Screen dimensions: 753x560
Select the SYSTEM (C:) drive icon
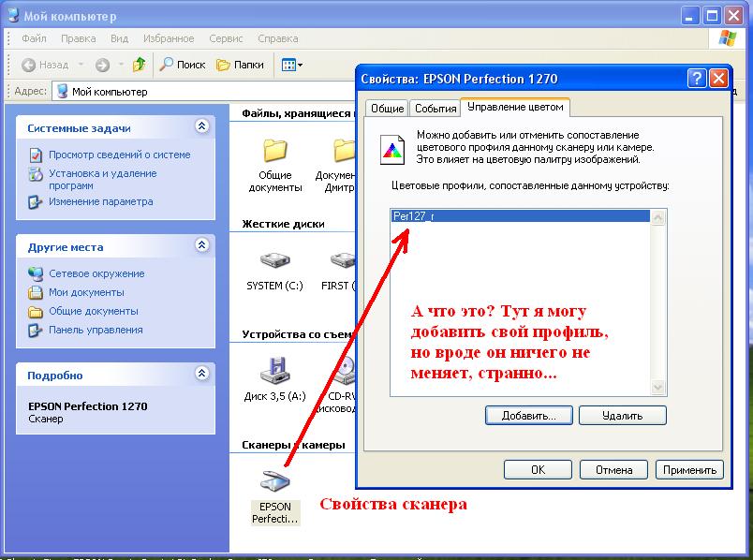pyautogui.click(x=275, y=259)
